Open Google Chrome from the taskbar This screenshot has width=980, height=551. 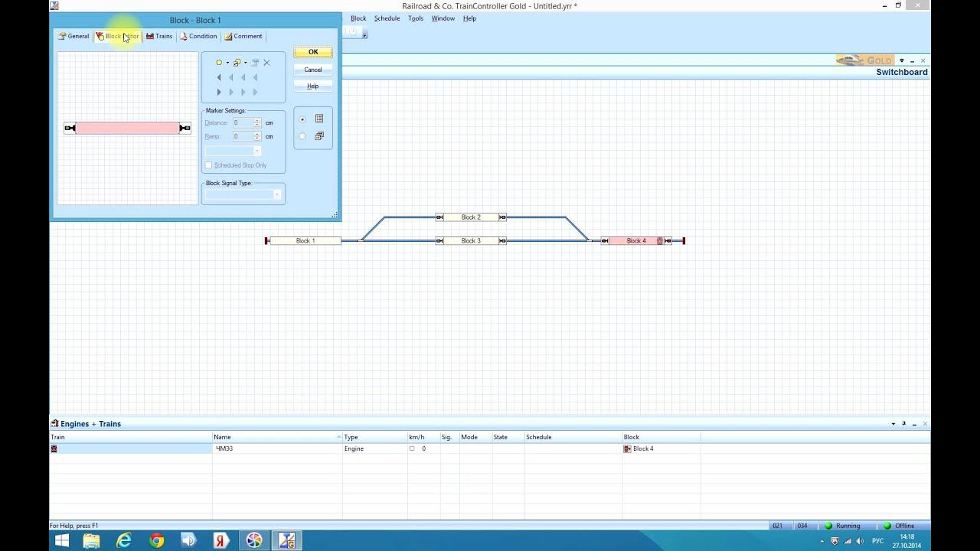tap(156, 540)
